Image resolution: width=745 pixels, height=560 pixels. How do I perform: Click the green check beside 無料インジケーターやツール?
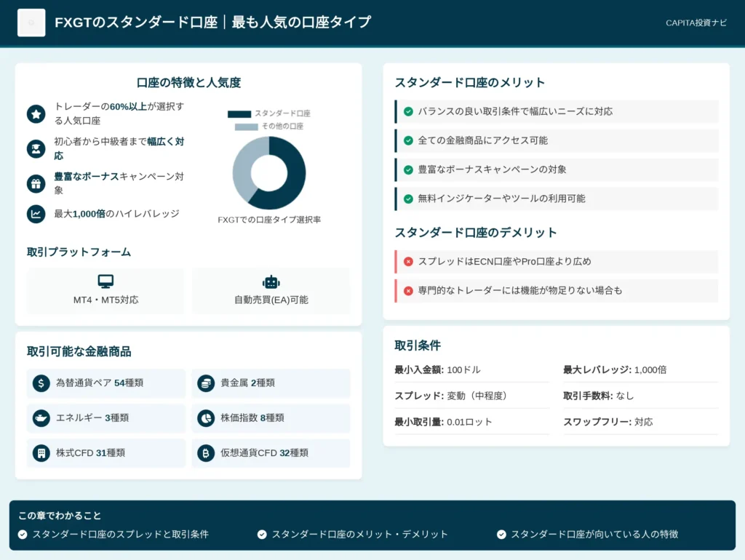pos(408,199)
